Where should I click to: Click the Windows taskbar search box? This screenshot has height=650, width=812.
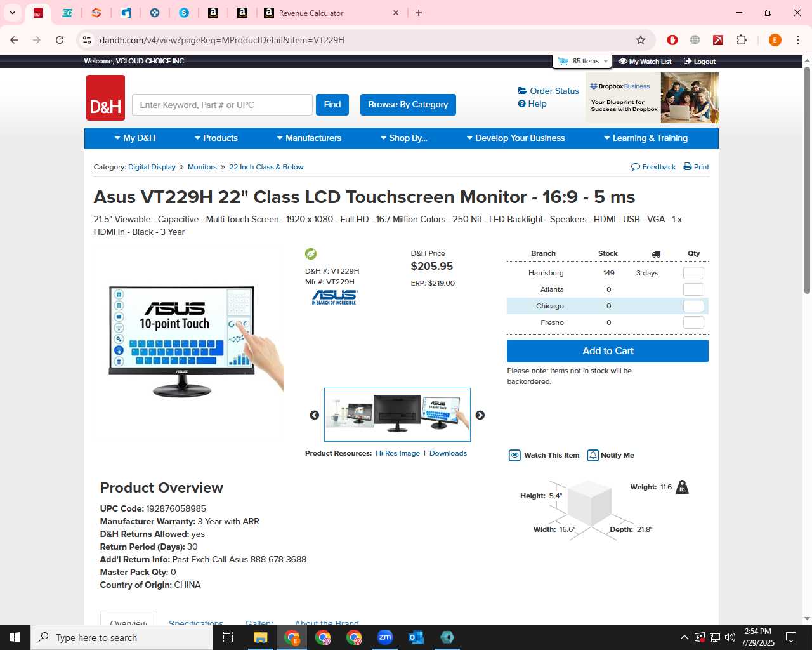122,637
